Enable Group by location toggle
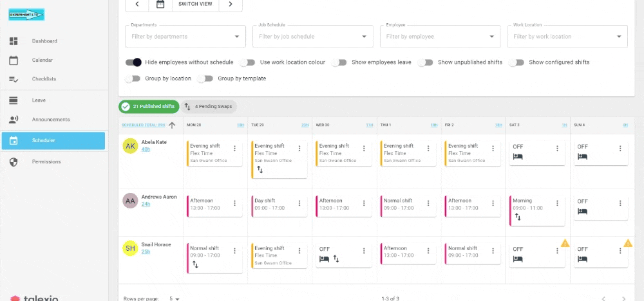 (133, 78)
